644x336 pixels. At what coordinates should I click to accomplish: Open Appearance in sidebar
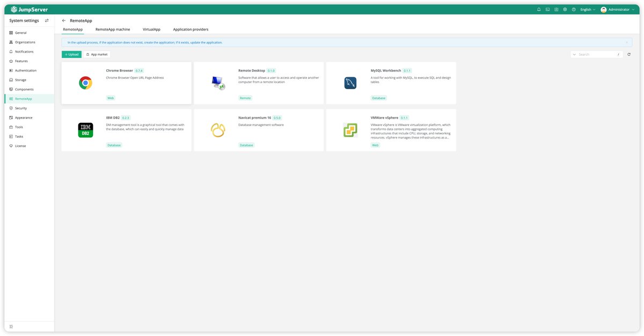click(30, 118)
